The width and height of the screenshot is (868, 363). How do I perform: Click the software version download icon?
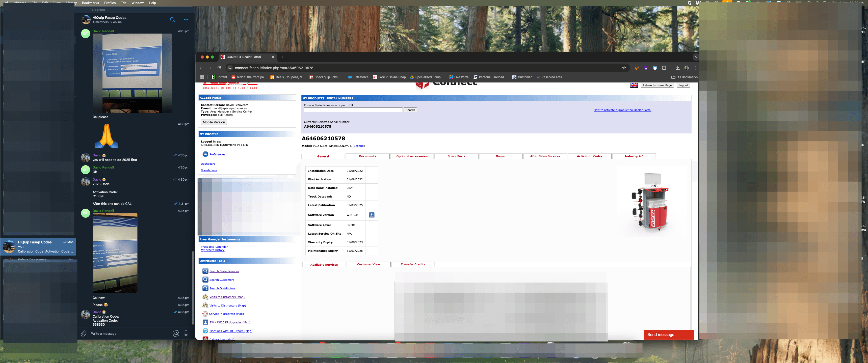tap(372, 215)
